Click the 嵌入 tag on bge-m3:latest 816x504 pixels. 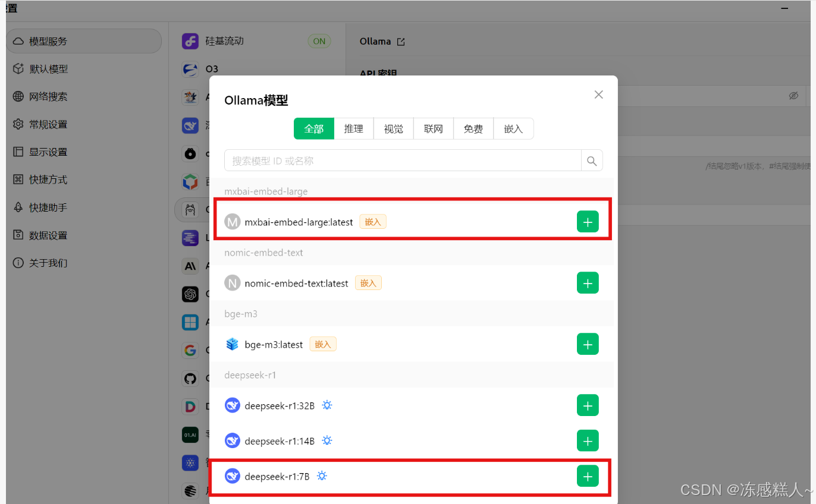tap(323, 344)
